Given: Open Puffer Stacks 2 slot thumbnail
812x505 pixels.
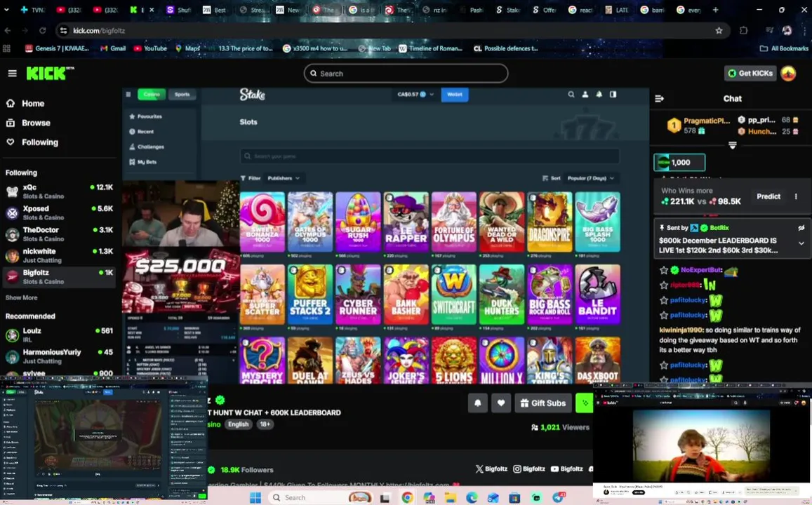Looking at the screenshot, I should [310, 295].
